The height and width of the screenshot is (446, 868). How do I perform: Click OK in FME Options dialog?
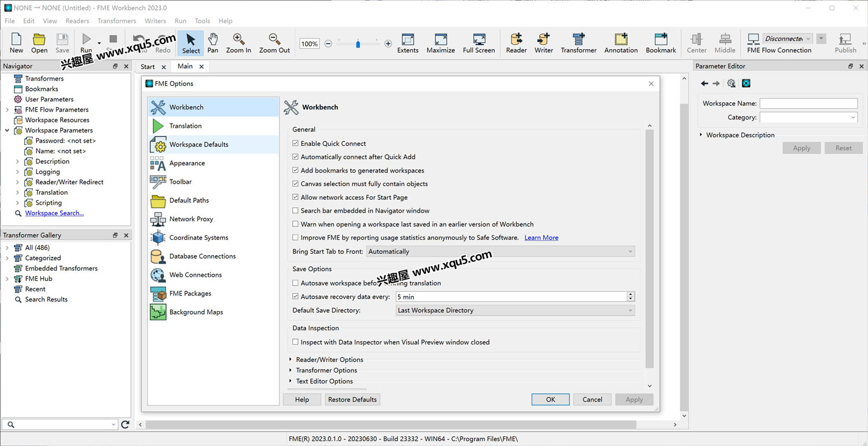pyautogui.click(x=550, y=400)
